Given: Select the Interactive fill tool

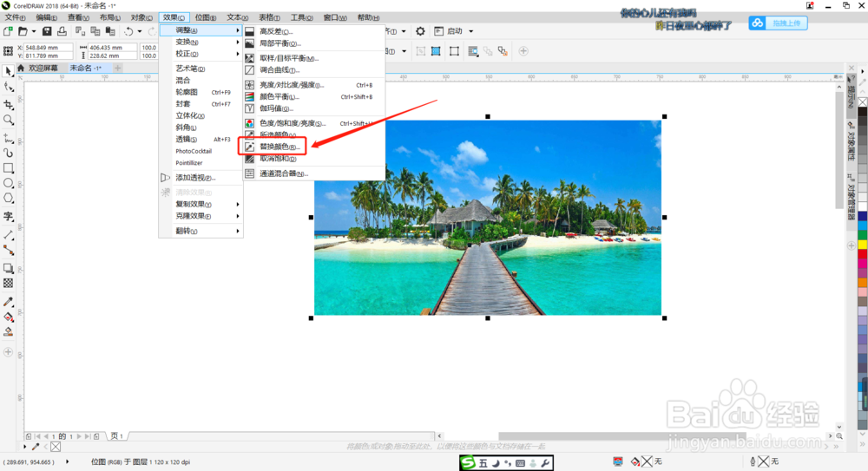Looking at the screenshot, I should coord(9,317).
